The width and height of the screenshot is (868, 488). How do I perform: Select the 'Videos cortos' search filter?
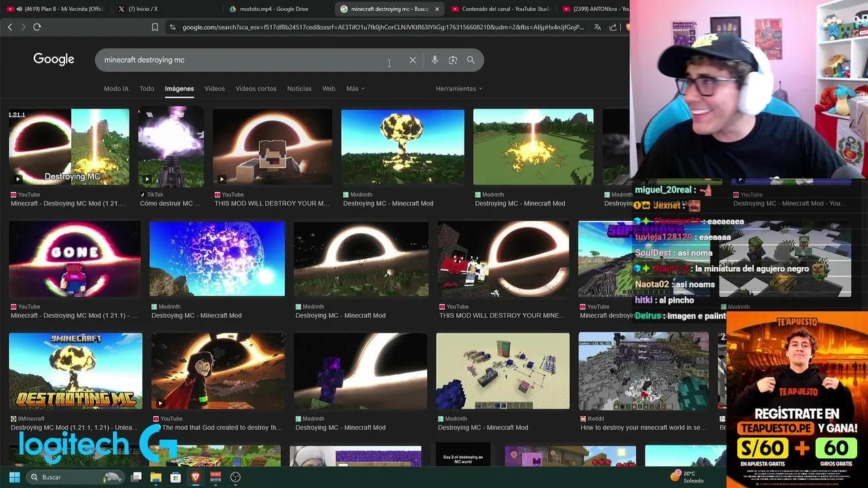point(256,89)
